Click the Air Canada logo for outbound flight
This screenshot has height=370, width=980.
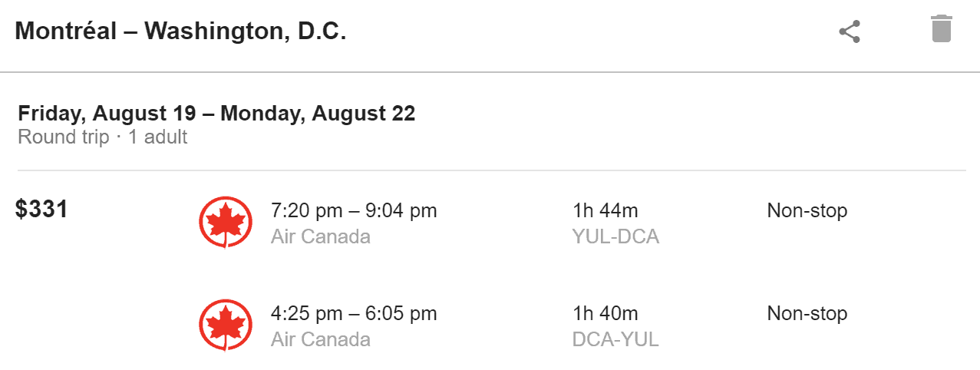click(226, 222)
